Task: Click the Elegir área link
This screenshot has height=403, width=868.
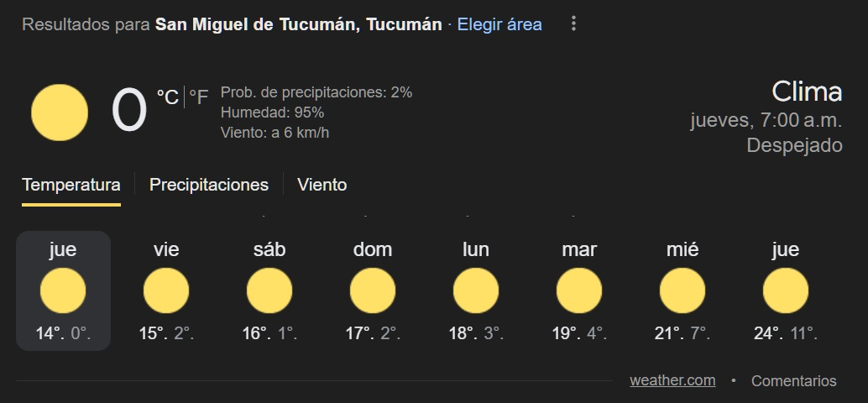Action: tap(499, 24)
